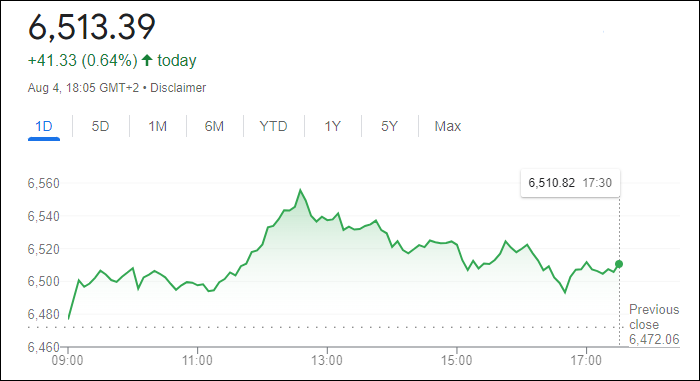700x381 pixels.
Task: Click the 17:00 label on time axis
Action: point(586,360)
